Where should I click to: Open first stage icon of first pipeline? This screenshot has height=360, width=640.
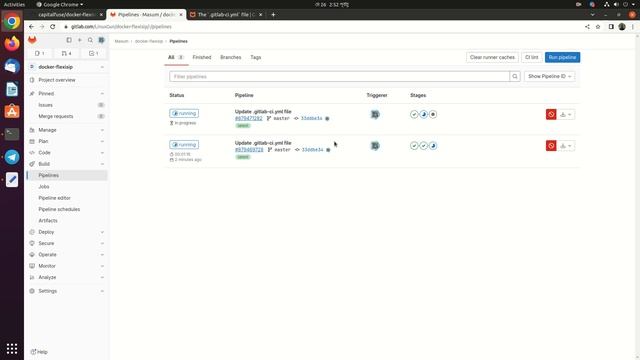(x=414, y=114)
